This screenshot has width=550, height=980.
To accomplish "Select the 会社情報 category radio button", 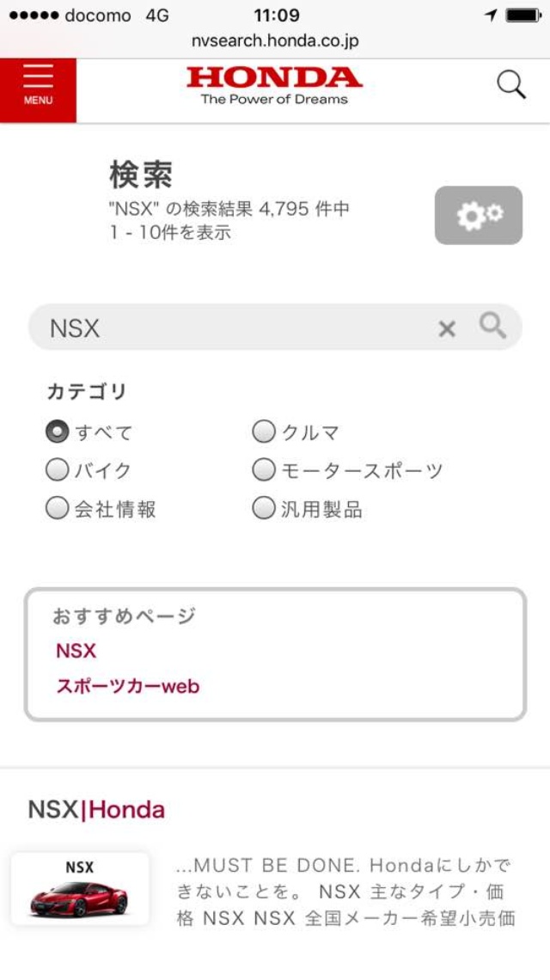I will pyautogui.click(x=56, y=508).
